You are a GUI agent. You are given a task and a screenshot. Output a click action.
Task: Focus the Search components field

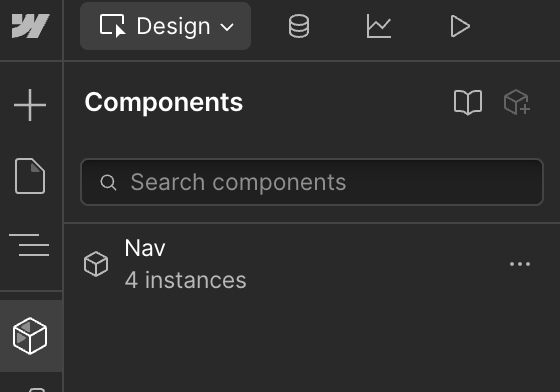point(312,182)
